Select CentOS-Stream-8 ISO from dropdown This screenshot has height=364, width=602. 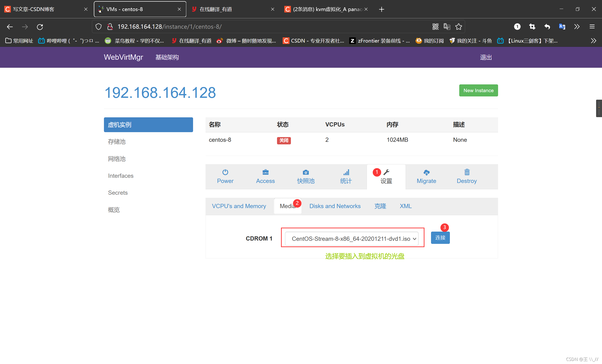pyautogui.click(x=352, y=238)
